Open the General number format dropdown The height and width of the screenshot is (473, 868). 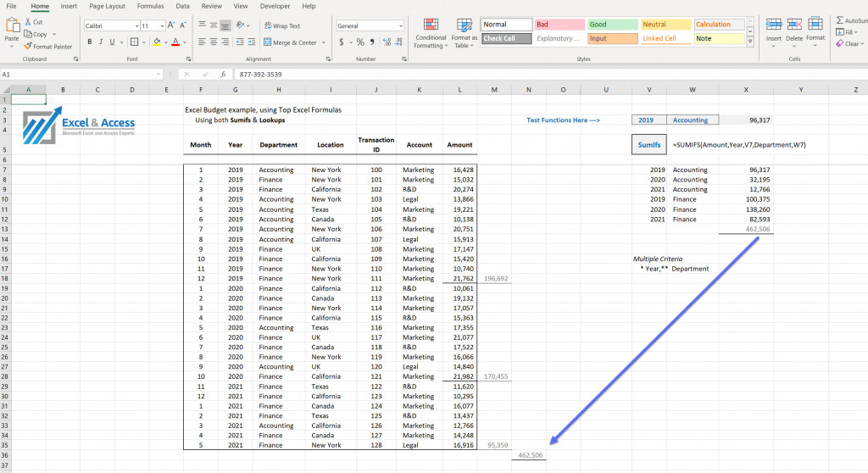point(401,26)
